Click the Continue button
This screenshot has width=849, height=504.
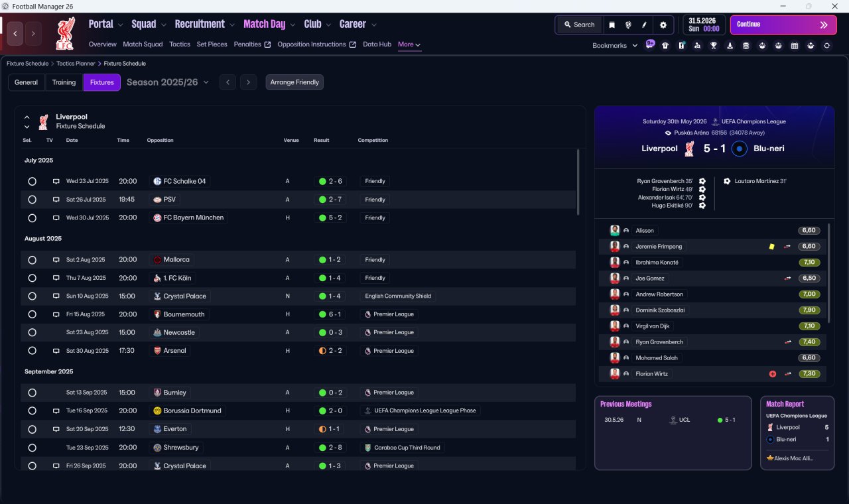click(783, 25)
